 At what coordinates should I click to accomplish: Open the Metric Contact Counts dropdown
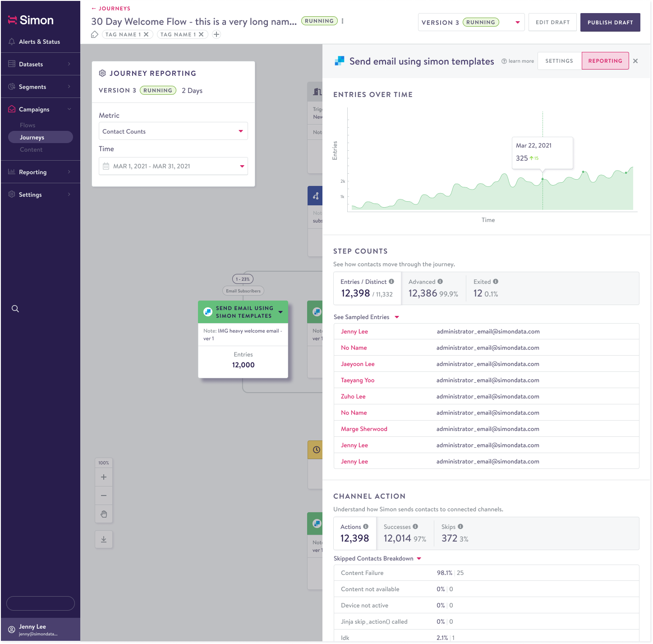coord(173,131)
